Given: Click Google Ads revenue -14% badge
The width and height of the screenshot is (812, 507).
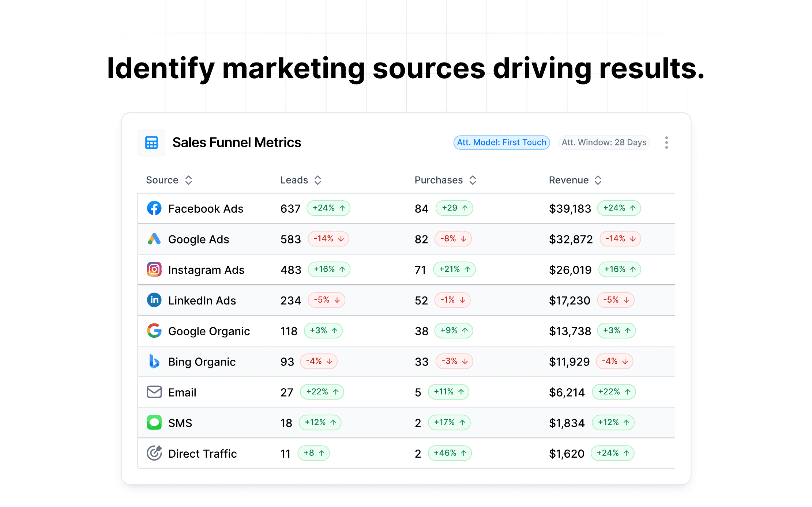Looking at the screenshot, I should 620,239.
